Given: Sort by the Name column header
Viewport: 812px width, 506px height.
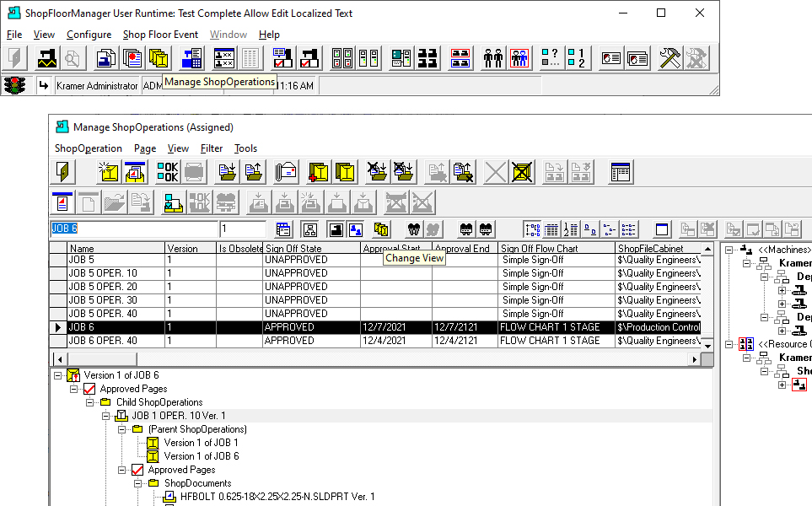Looking at the screenshot, I should 116,248.
